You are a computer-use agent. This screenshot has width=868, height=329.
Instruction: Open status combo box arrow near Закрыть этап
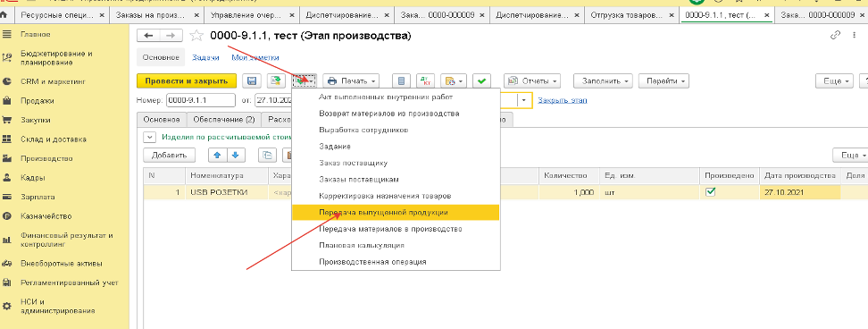pyautogui.click(x=525, y=100)
